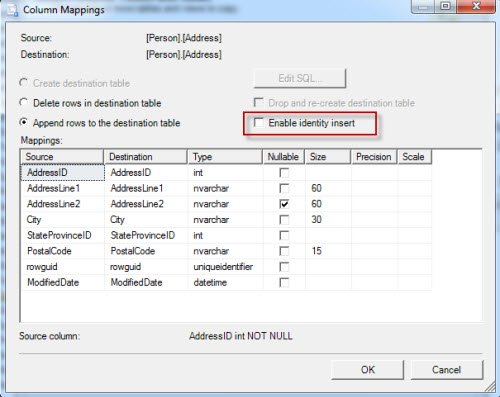
Task: Click the Nullable column header
Action: pos(284,157)
